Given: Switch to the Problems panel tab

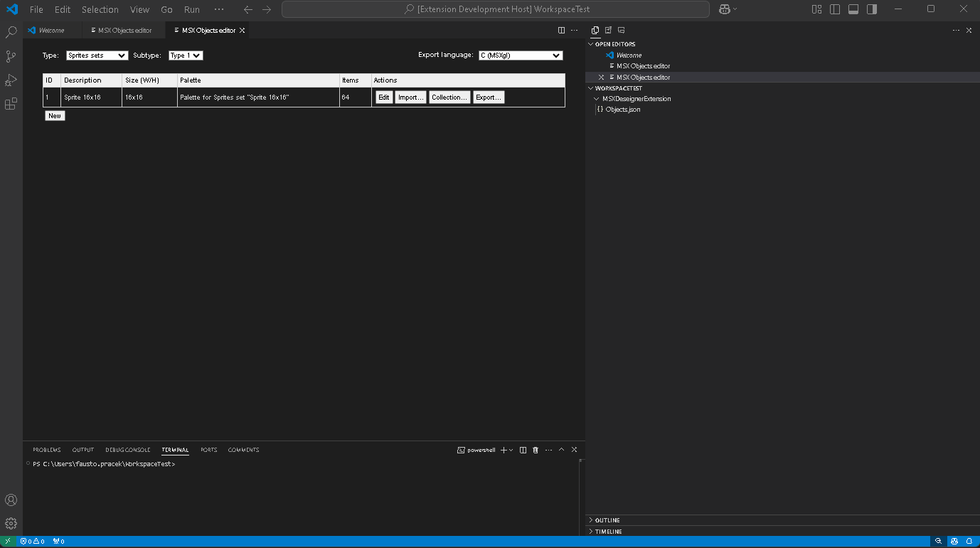Looking at the screenshot, I should (47, 450).
